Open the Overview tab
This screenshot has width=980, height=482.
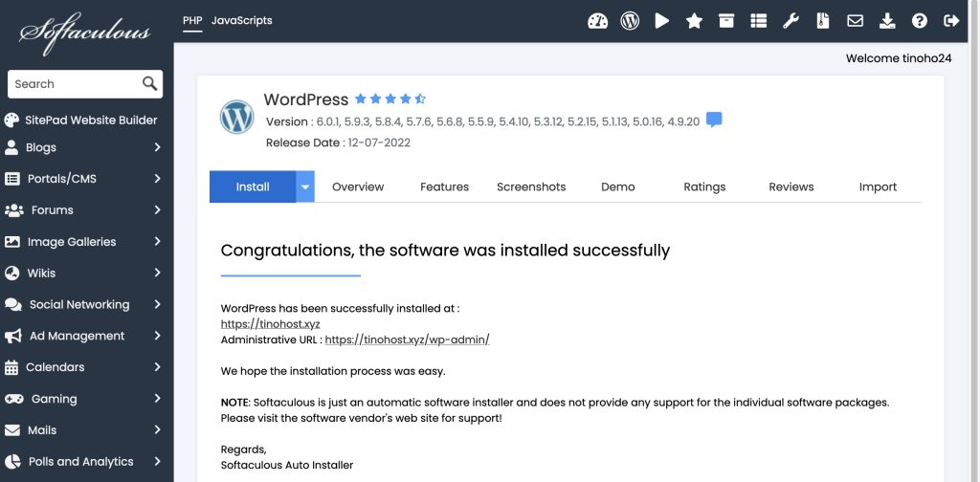point(358,186)
